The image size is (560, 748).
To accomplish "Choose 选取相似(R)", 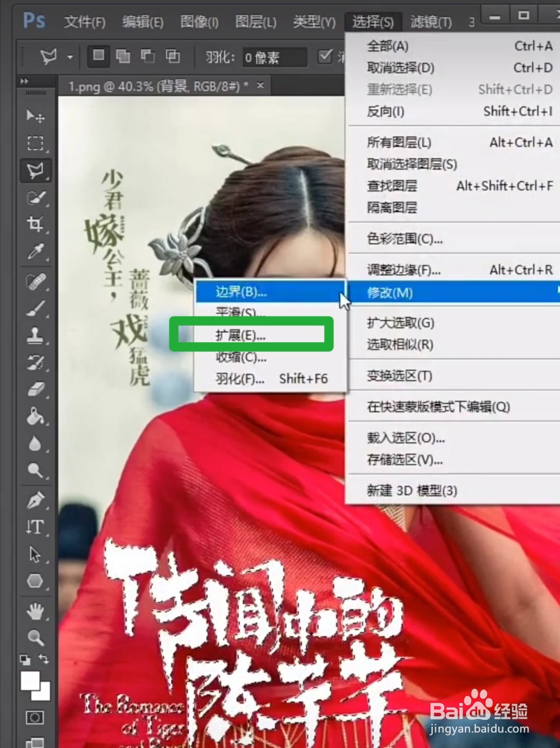I will [x=453, y=345].
